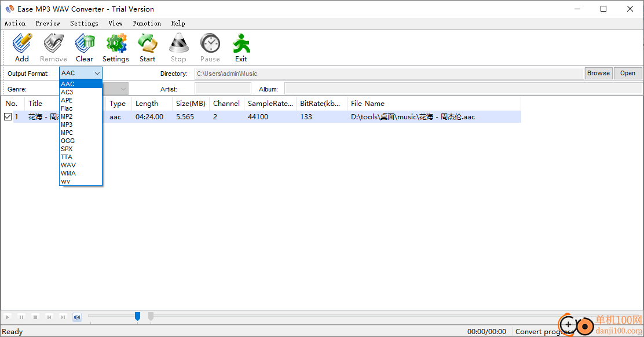Open the Genre dropdown arrow
The height and width of the screenshot is (337, 644).
coord(123,89)
